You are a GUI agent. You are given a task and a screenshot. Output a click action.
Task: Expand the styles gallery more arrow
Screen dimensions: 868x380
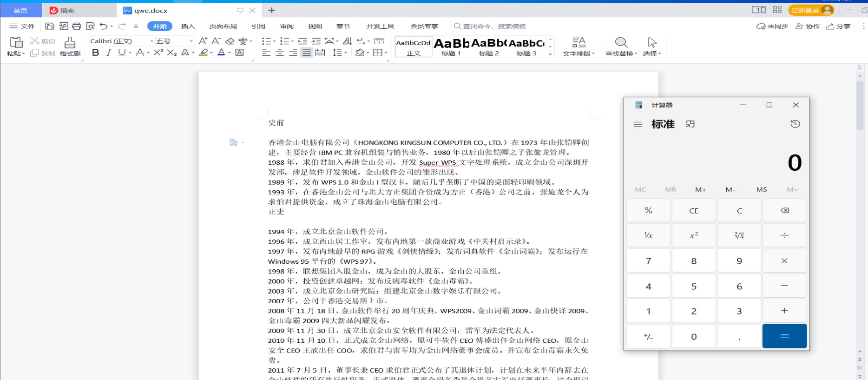[x=550, y=54]
